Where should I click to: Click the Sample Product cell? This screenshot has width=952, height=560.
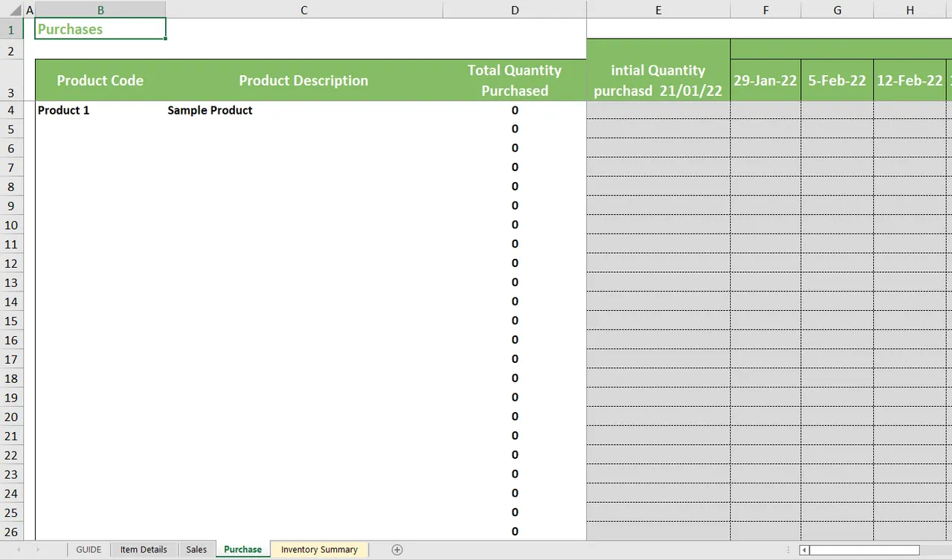(304, 110)
